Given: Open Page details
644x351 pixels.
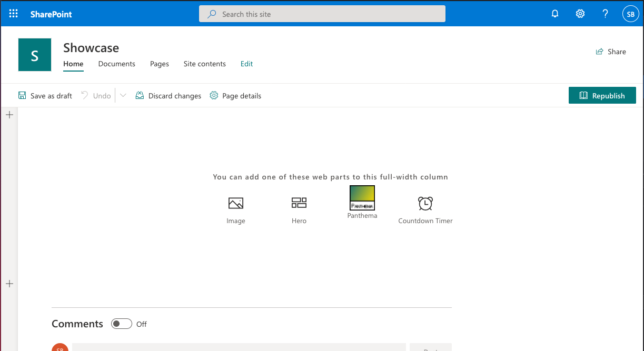Looking at the screenshot, I should 235,95.
